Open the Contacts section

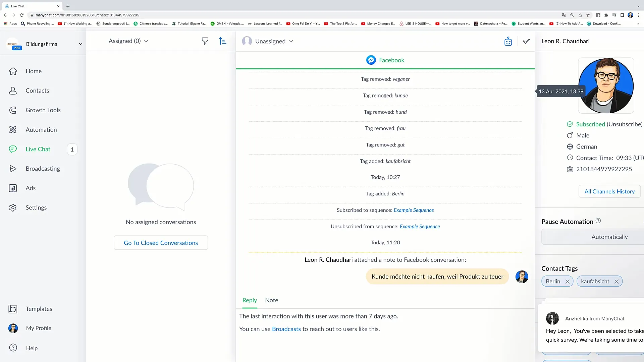37,90
